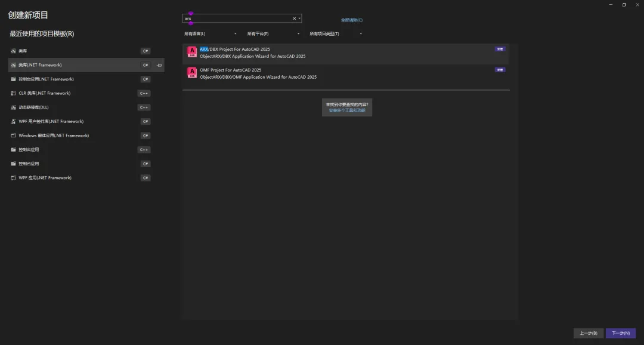644x345 pixels.
Task: Click the 下一步(N) button
Action: [621, 333]
